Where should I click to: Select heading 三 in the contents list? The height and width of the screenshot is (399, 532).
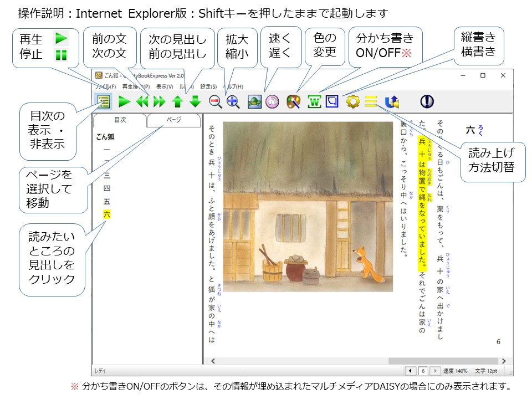pyautogui.click(x=107, y=176)
